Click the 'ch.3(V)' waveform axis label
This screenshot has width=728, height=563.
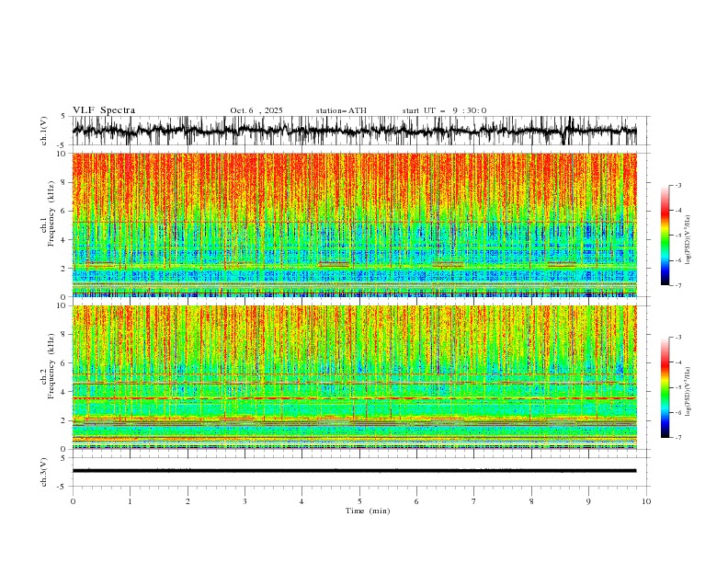click(44, 472)
